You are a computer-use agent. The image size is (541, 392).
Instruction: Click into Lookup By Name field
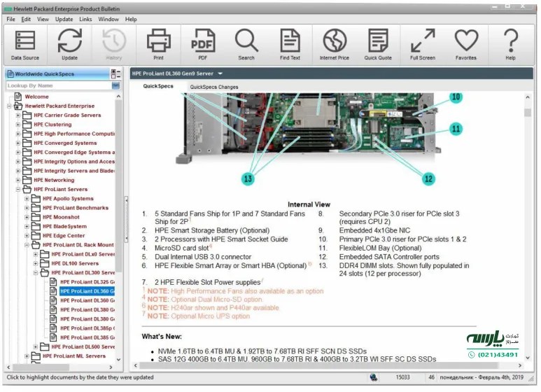point(59,85)
